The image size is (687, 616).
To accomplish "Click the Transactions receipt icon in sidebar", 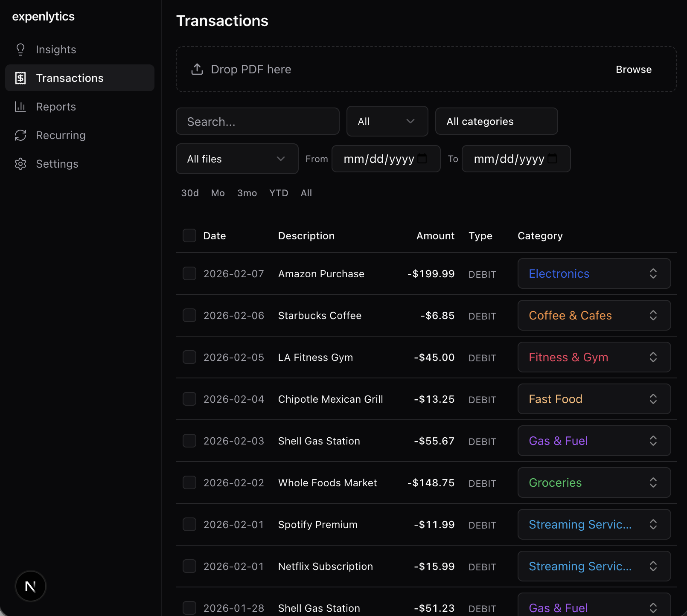I will pyautogui.click(x=20, y=78).
